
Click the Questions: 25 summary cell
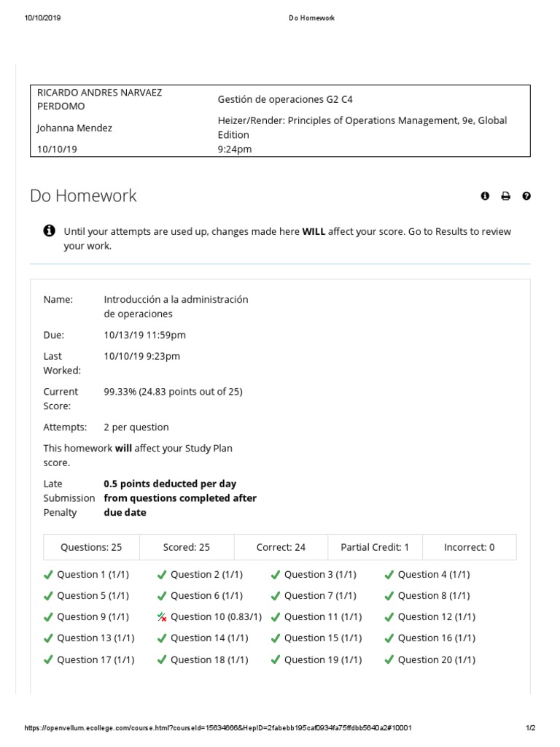coord(91,547)
